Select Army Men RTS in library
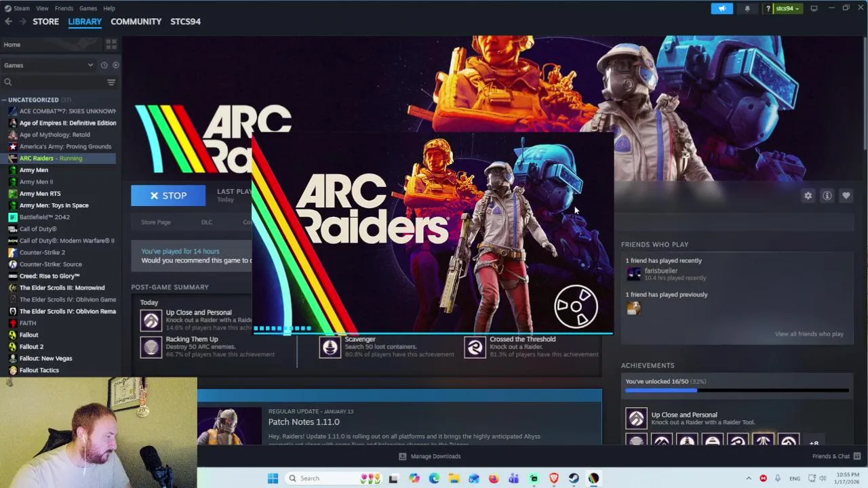Image resolution: width=868 pixels, height=488 pixels. pos(40,194)
